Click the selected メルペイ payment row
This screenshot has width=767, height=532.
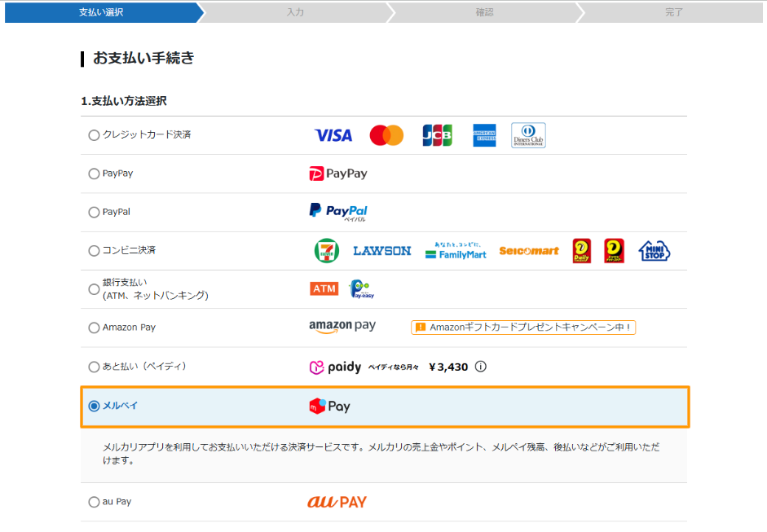click(x=383, y=407)
